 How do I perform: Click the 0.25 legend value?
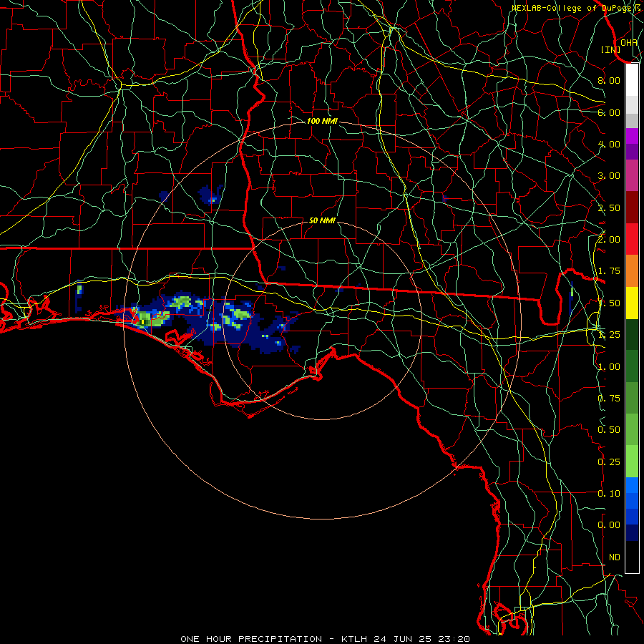(x=609, y=462)
